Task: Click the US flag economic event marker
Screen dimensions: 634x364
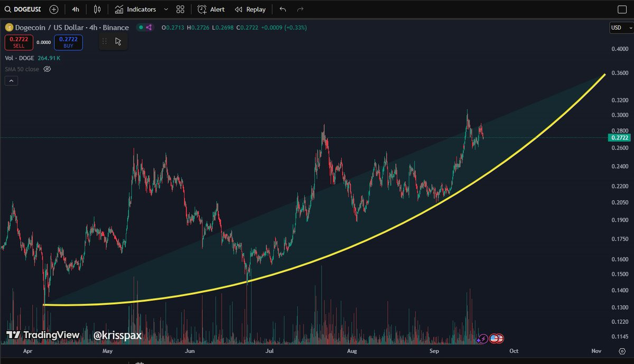Action: (x=495, y=339)
